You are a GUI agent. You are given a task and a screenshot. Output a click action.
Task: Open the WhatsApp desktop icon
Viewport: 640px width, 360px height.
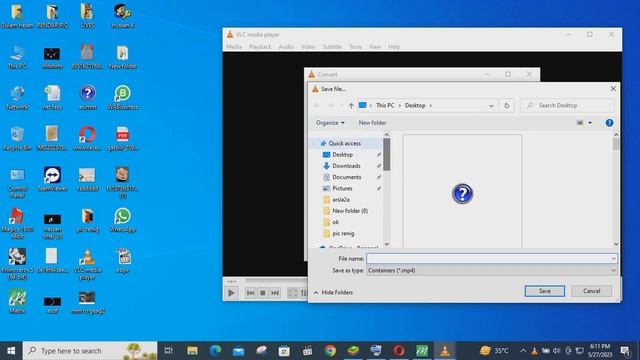pyautogui.click(x=122, y=220)
